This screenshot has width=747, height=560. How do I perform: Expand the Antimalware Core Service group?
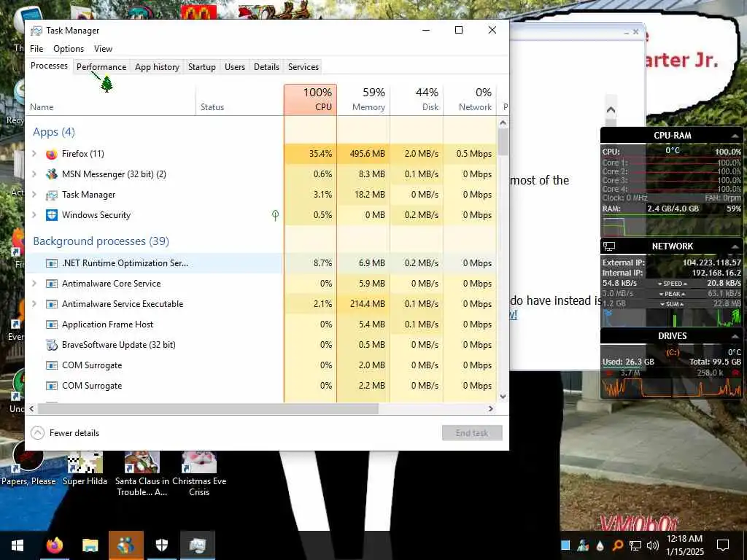[34, 284]
